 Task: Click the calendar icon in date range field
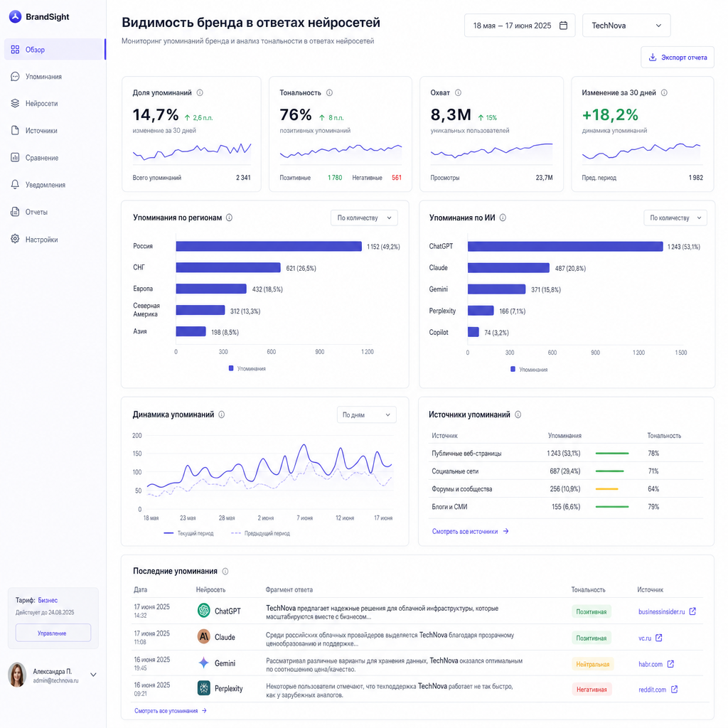point(563,26)
